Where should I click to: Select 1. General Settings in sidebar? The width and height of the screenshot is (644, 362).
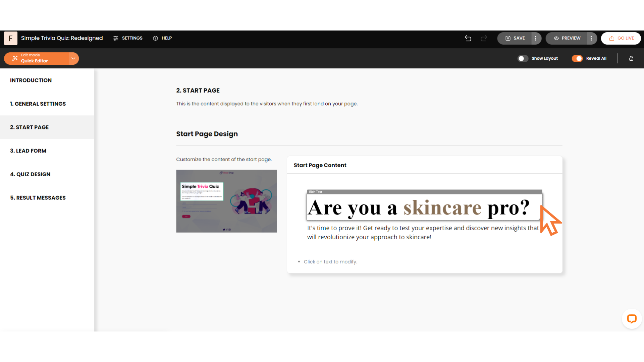point(38,104)
